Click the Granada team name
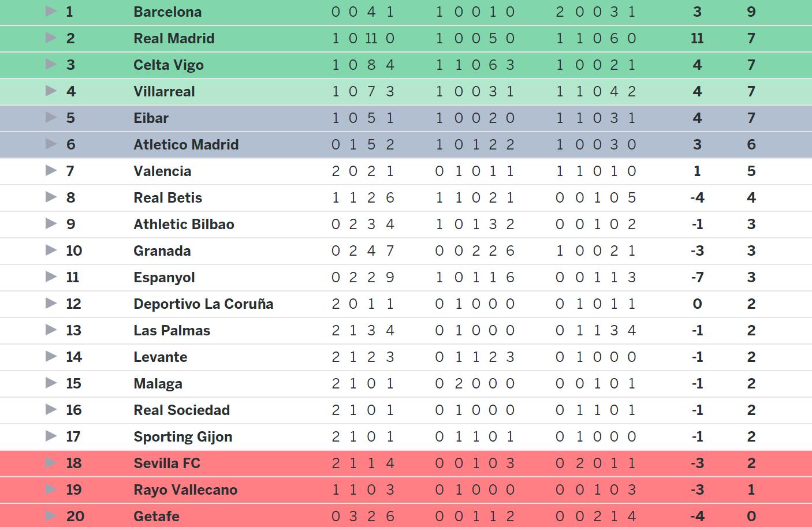Screen dimensions: 812x527 click(x=162, y=251)
